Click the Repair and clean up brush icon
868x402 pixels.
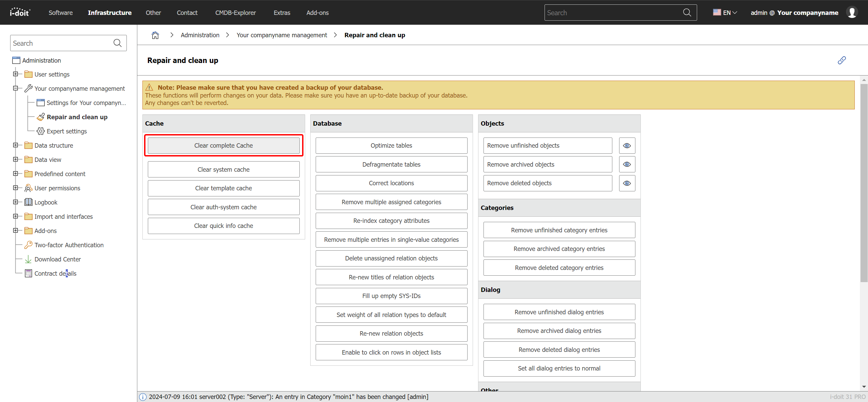coord(41,117)
